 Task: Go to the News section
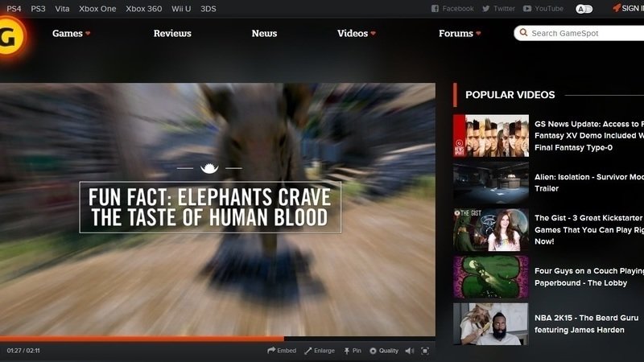click(264, 34)
